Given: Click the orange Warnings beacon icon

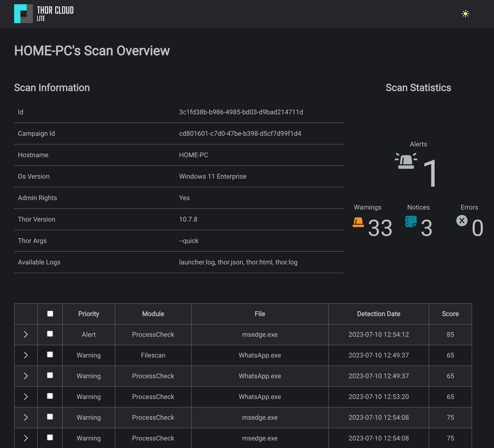Looking at the screenshot, I should tap(358, 222).
